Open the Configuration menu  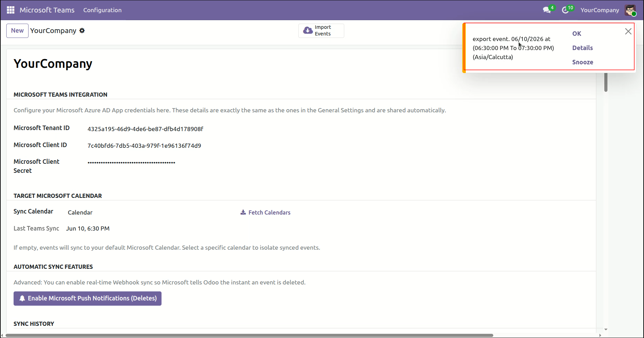click(102, 10)
